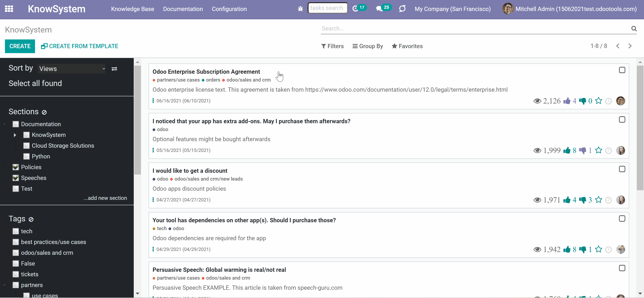This screenshot has height=298, width=644.
Task: Go to previous page arrow
Action: pos(618,46)
